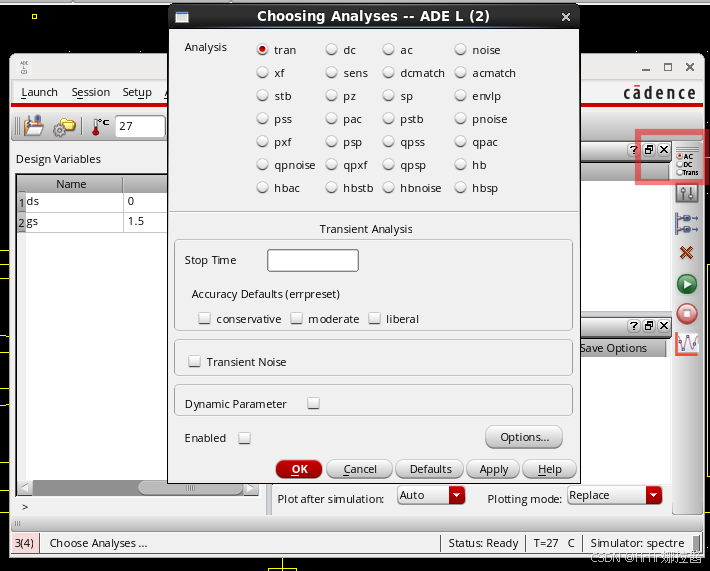
Task: Click the red OK button
Action: (299, 469)
